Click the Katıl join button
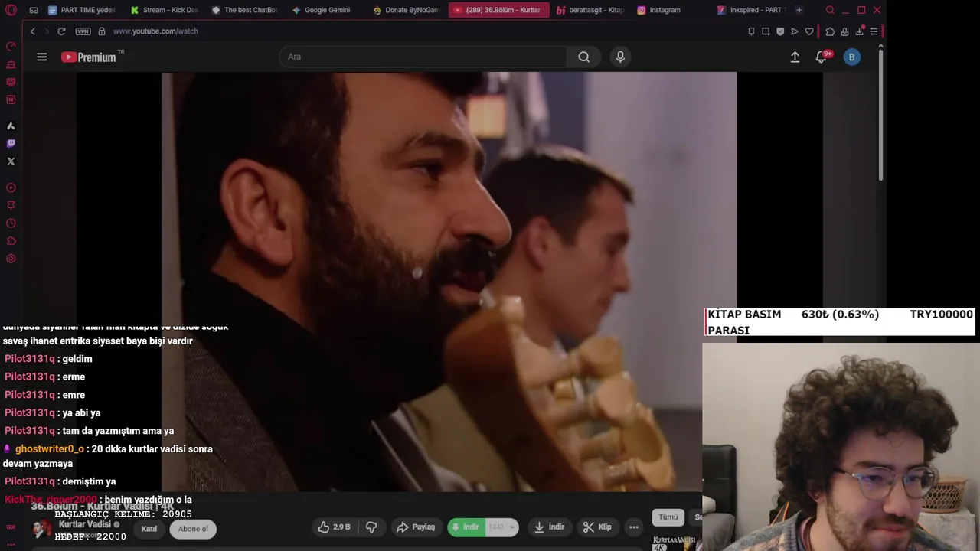 149,529
